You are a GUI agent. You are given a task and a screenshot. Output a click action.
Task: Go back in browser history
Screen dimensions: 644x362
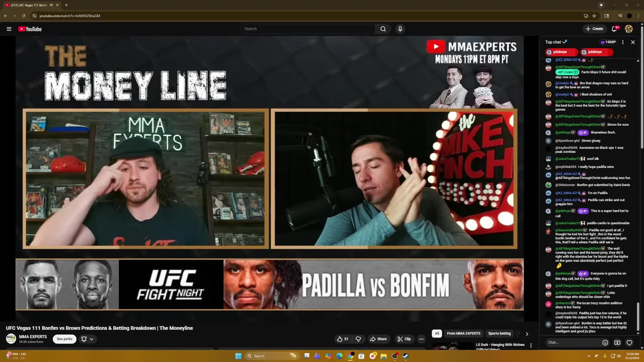click(x=6, y=16)
